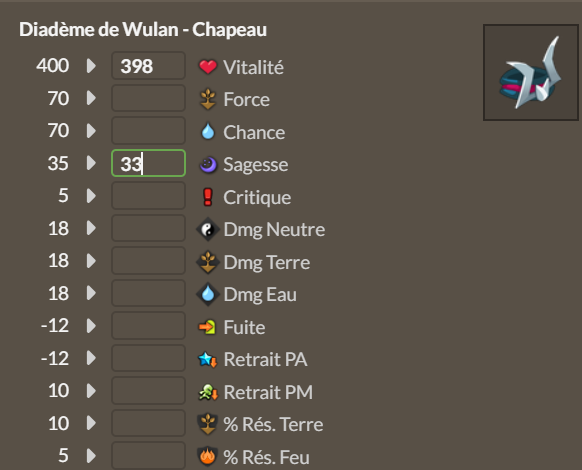Click the Fuite arrow icon
Screen dimensions: 582x470
207,327
